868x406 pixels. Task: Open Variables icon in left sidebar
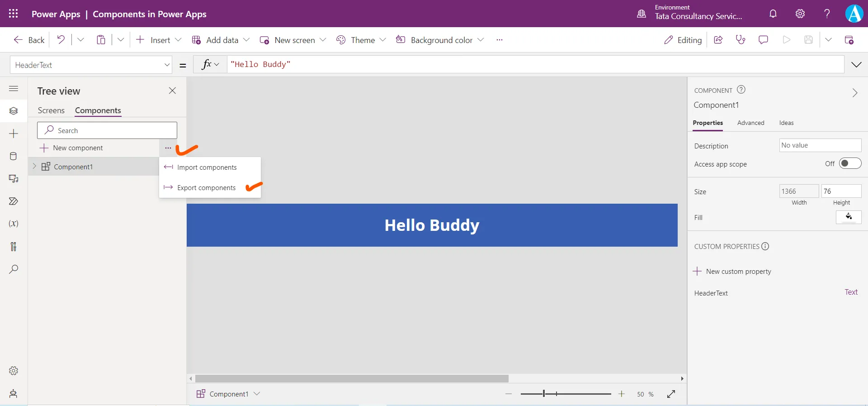click(14, 224)
